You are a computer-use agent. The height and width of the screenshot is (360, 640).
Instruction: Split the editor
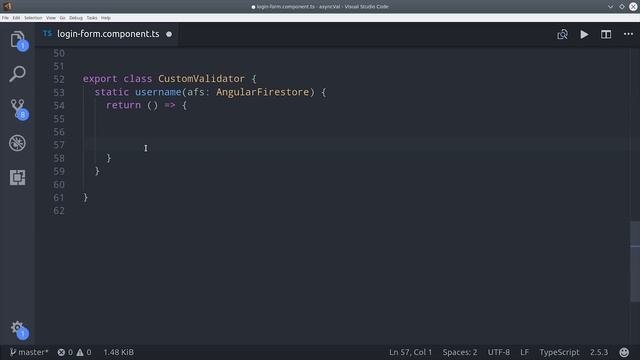(x=606, y=34)
